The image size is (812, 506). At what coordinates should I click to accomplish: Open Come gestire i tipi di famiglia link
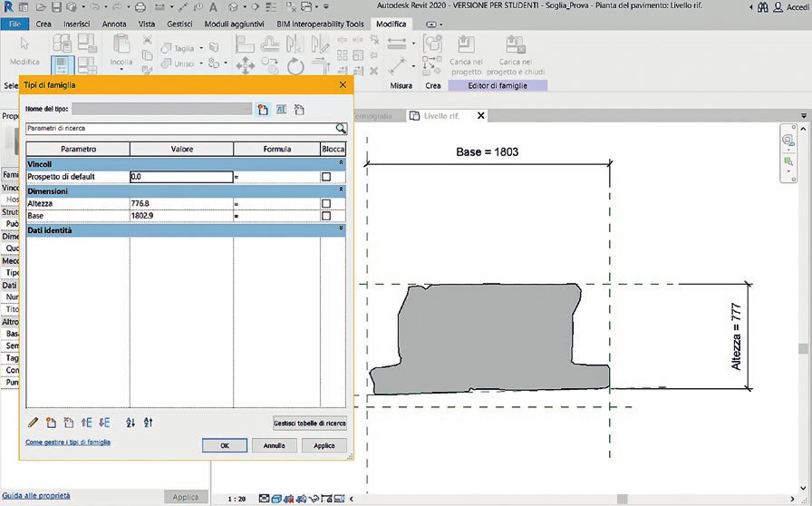68,443
